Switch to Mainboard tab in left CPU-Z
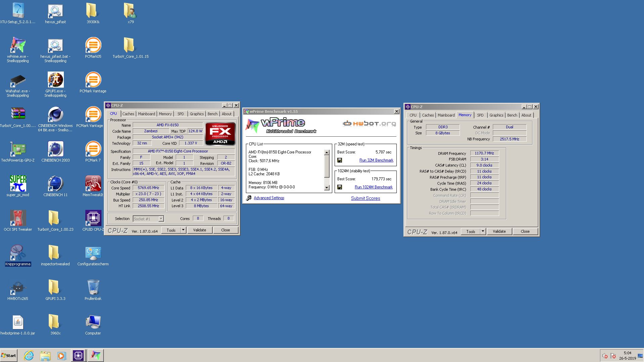Viewport: 644px width, 362px height. [x=146, y=114]
